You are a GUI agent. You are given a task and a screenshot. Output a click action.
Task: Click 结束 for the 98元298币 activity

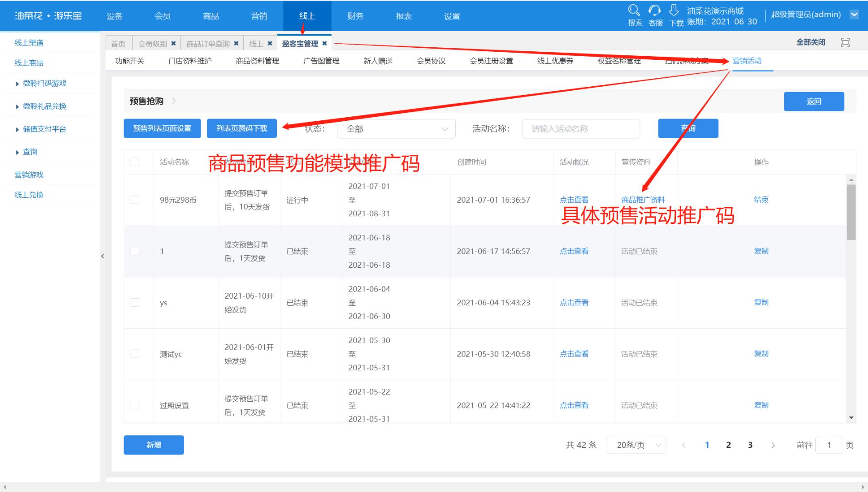pos(761,200)
